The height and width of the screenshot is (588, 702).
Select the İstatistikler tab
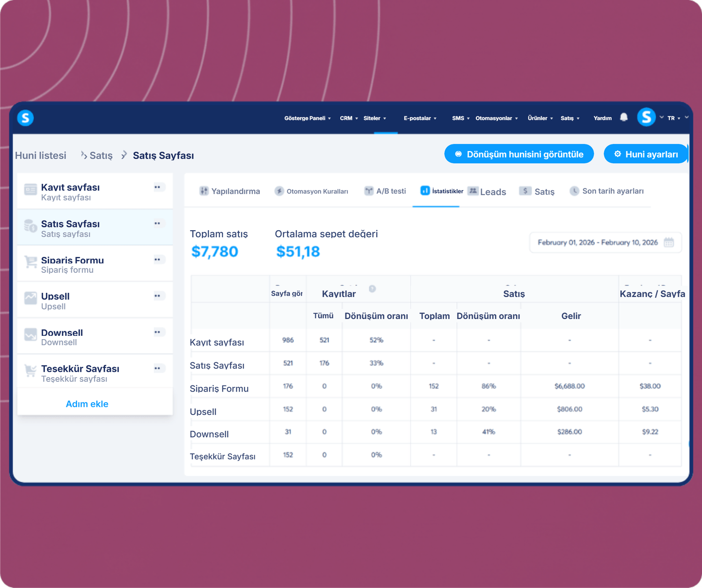tap(442, 191)
